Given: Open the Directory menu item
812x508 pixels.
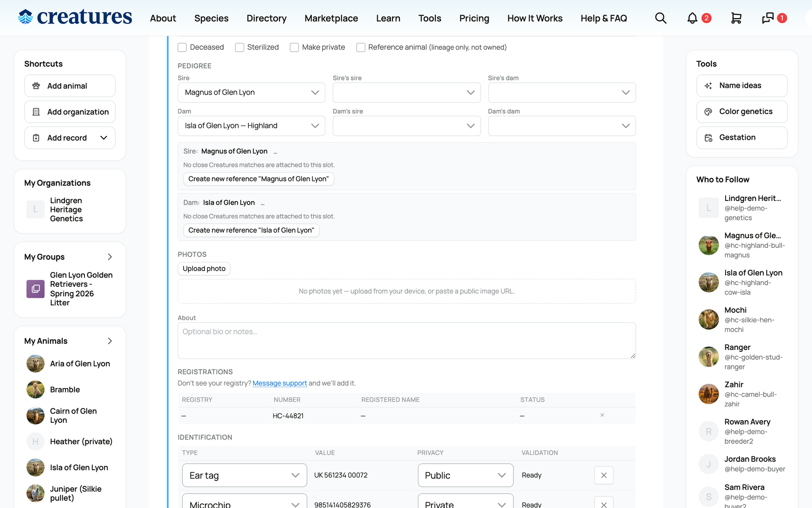Looking at the screenshot, I should pos(267,18).
